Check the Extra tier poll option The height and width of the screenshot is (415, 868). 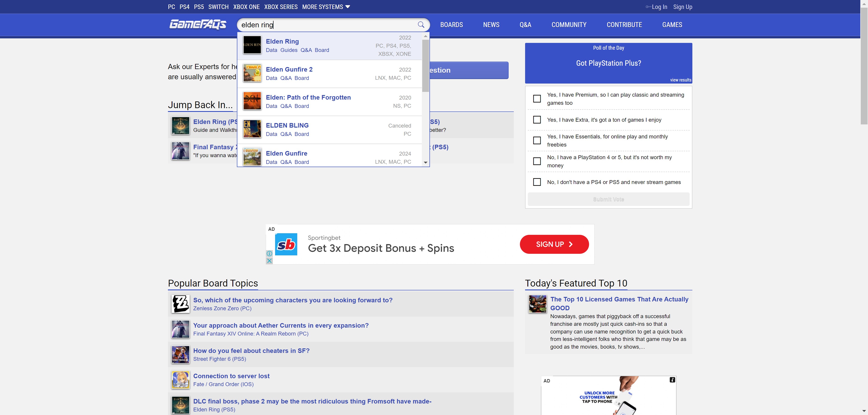point(537,120)
